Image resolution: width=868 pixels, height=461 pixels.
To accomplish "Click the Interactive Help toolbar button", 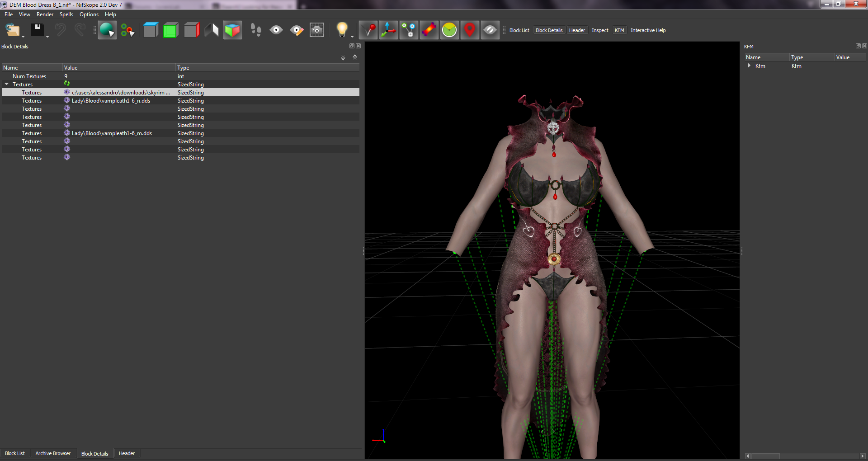I will (x=648, y=30).
